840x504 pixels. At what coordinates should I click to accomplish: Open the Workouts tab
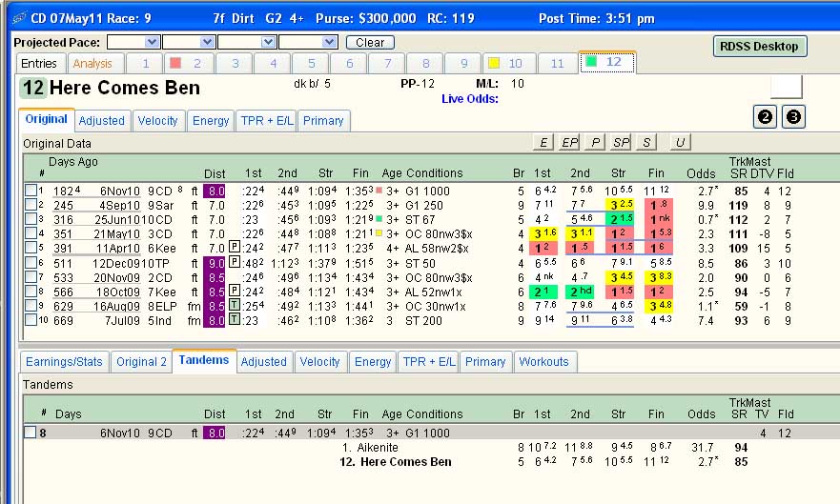coord(544,362)
